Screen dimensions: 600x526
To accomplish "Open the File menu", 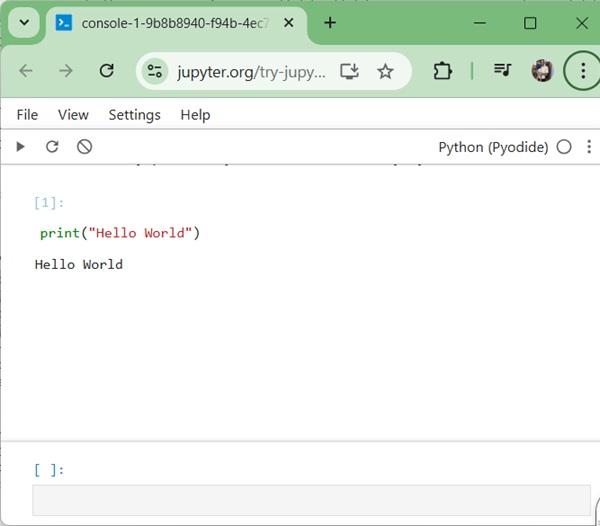I will (27, 115).
